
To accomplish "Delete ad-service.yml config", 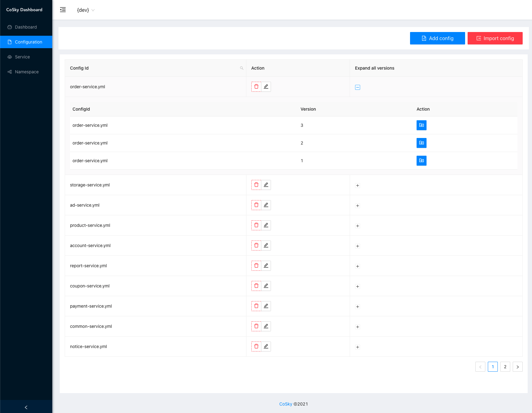I will coord(256,205).
